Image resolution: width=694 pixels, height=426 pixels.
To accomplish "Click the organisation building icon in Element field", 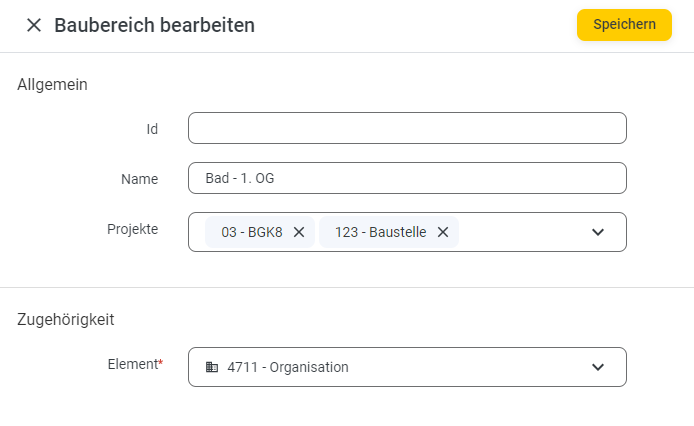I will click(212, 367).
